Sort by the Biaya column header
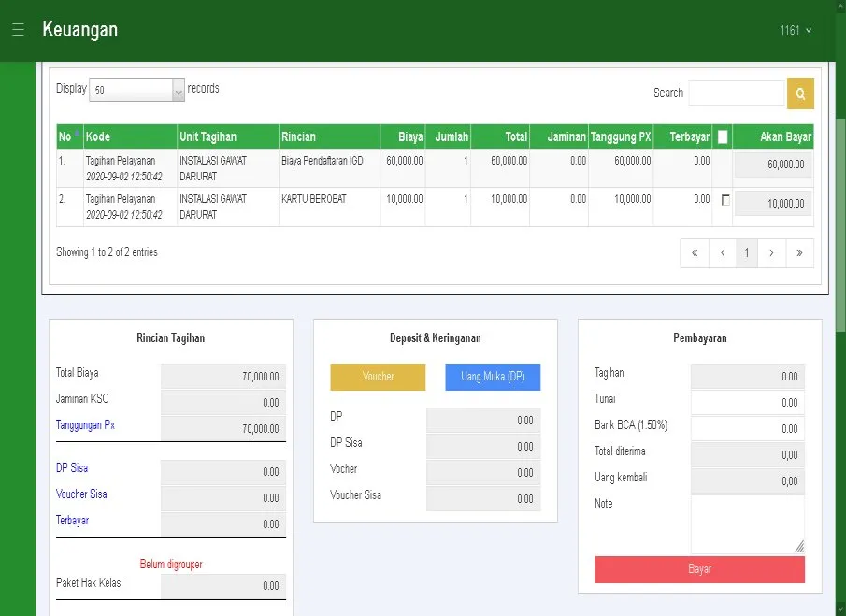The height and width of the screenshot is (616, 846). point(403,136)
